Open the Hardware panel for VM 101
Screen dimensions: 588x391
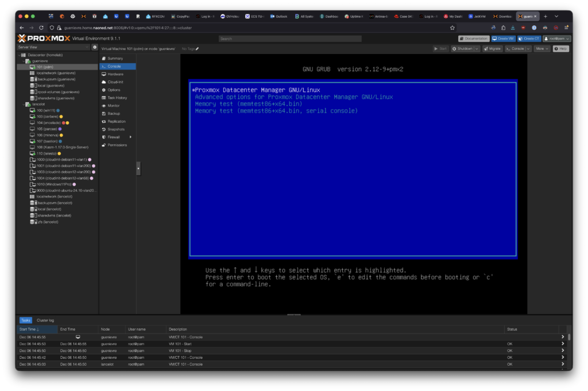pos(115,74)
